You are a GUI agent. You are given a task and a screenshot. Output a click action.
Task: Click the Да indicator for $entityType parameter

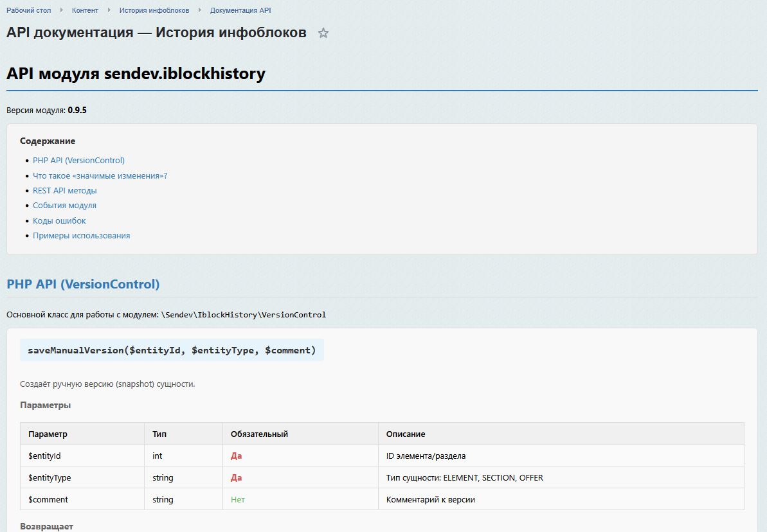point(236,477)
